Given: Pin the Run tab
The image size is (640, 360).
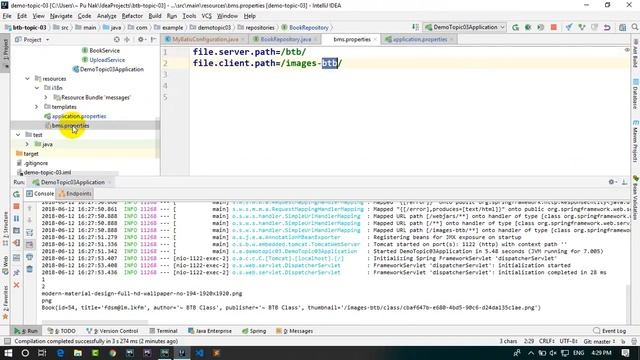Looking at the screenshot, I should tap(16, 272).
